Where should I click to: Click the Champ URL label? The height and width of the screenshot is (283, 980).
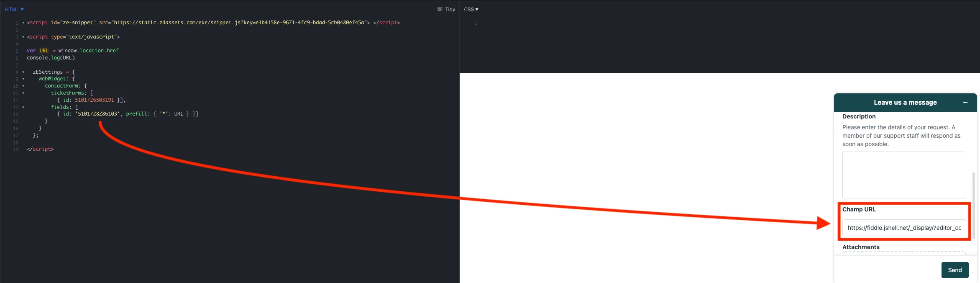click(859, 209)
